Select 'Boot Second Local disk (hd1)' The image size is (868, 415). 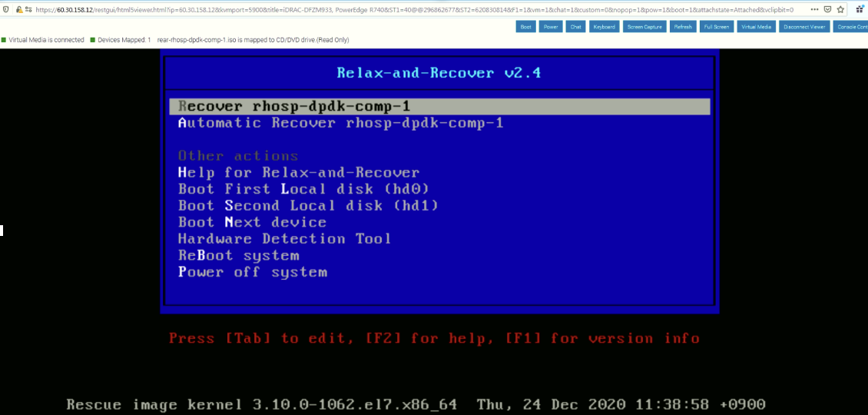pyautogui.click(x=308, y=206)
